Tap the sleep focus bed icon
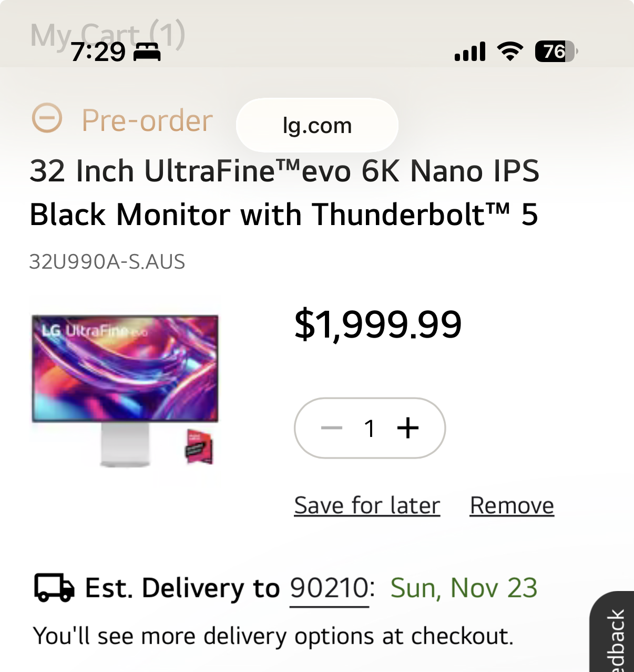 click(x=147, y=52)
